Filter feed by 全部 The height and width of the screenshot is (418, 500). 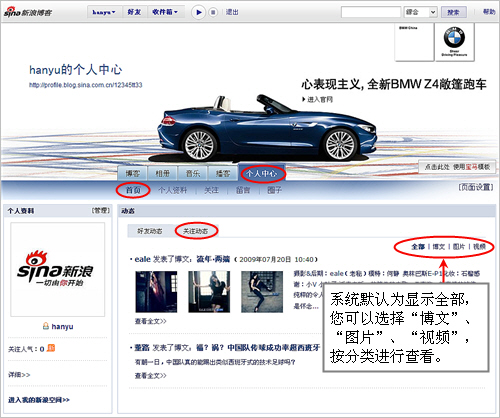(x=418, y=246)
